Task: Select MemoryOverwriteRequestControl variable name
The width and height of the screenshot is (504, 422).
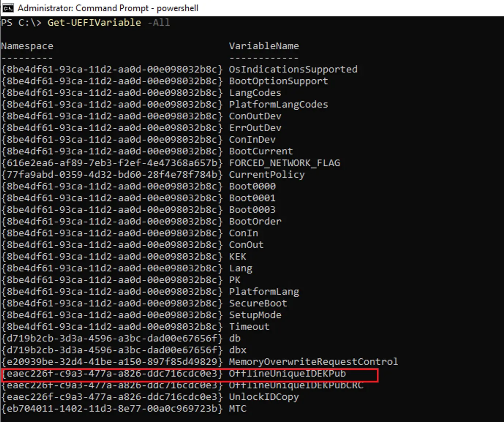Action: (313, 362)
